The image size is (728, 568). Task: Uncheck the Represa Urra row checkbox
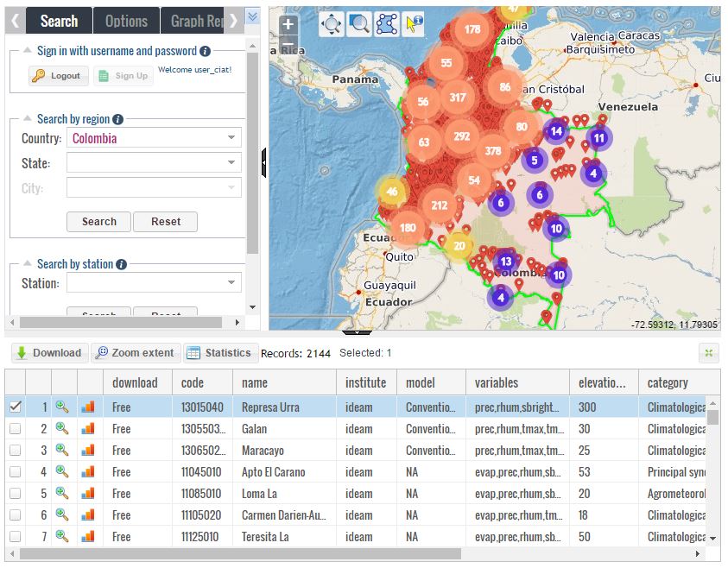click(x=15, y=407)
